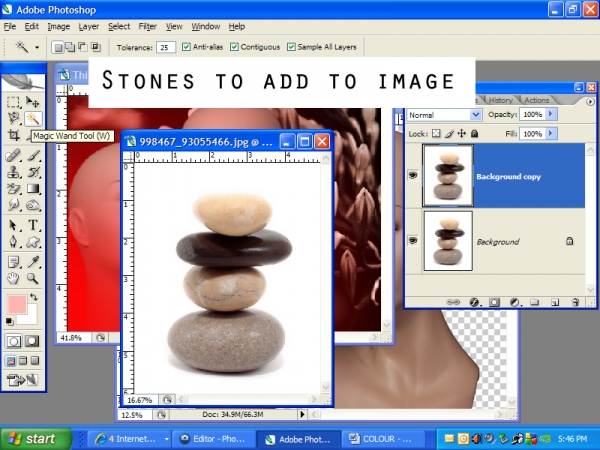Choose Add to selection mode button
This screenshot has height=450, width=600.
coord(70,47)
